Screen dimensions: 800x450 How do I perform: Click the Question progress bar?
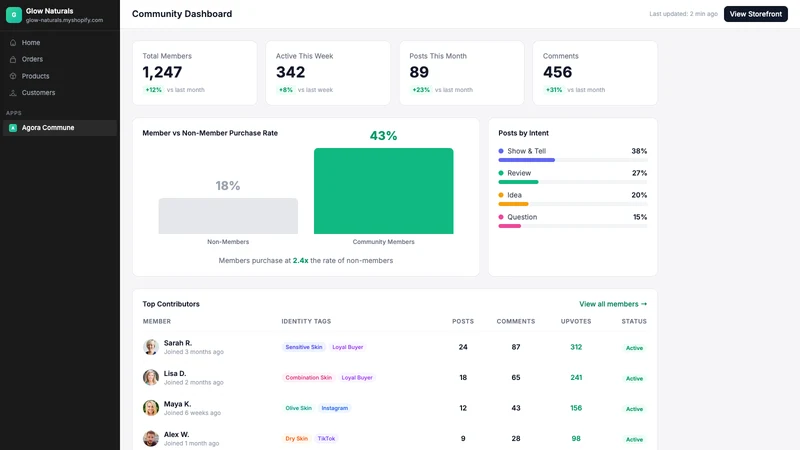[x=572, y=226]
